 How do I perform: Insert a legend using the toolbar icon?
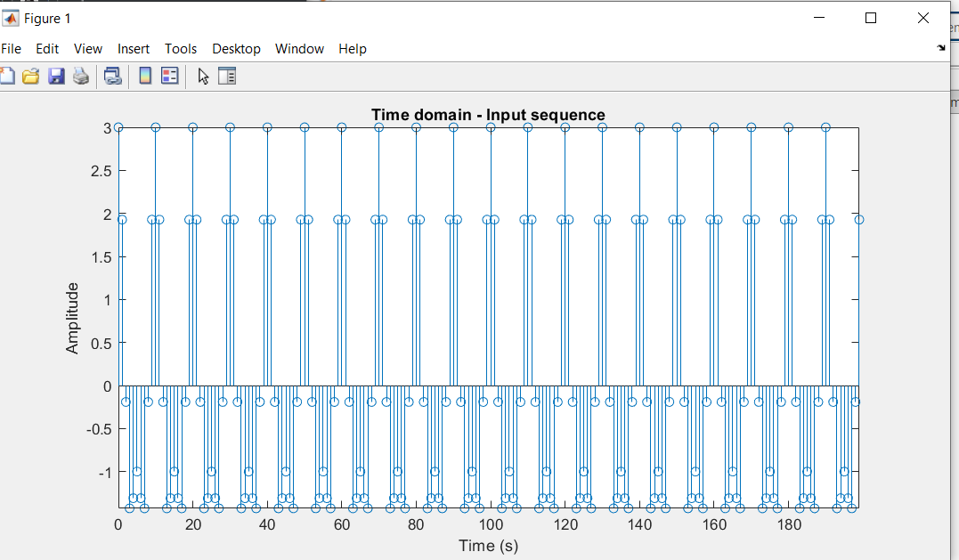pos(169,77)
